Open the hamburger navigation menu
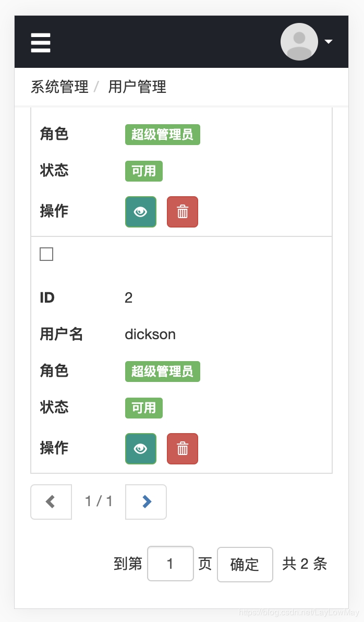This screenshot has height=622, width=364. tap(41, 43)
